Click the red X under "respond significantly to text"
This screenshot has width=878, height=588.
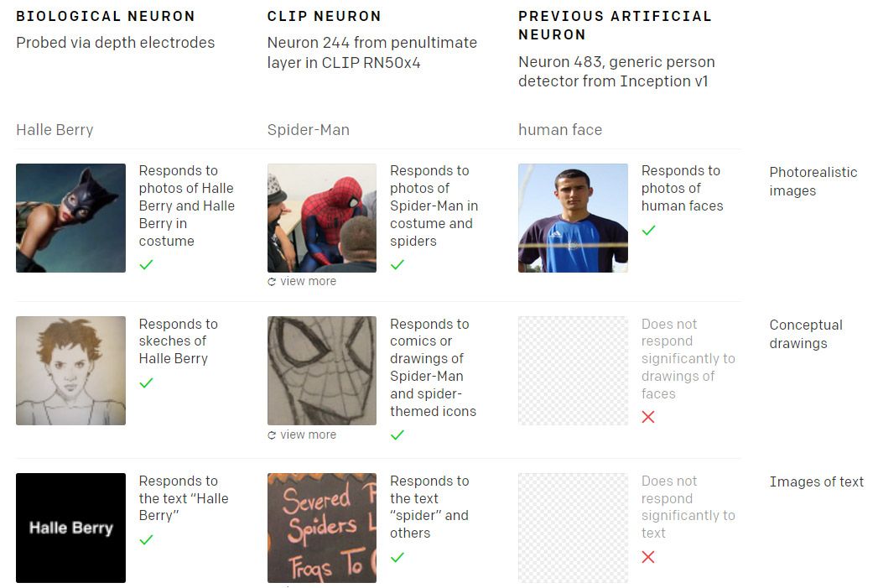click(648, 557)
